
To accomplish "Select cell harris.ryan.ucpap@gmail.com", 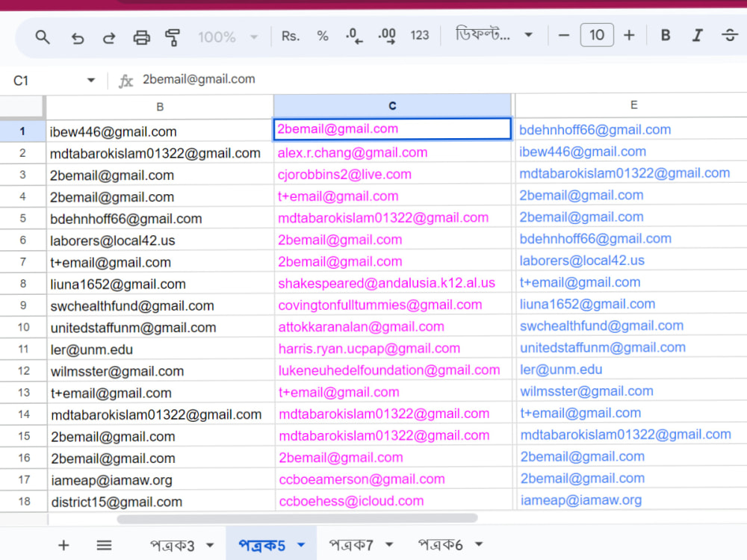I will point(394,349).
